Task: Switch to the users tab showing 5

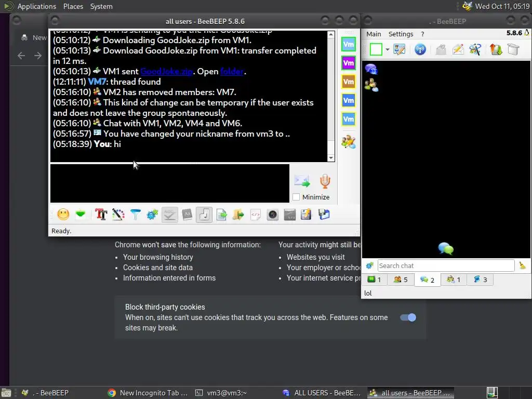Action: (x=401, y=280)
